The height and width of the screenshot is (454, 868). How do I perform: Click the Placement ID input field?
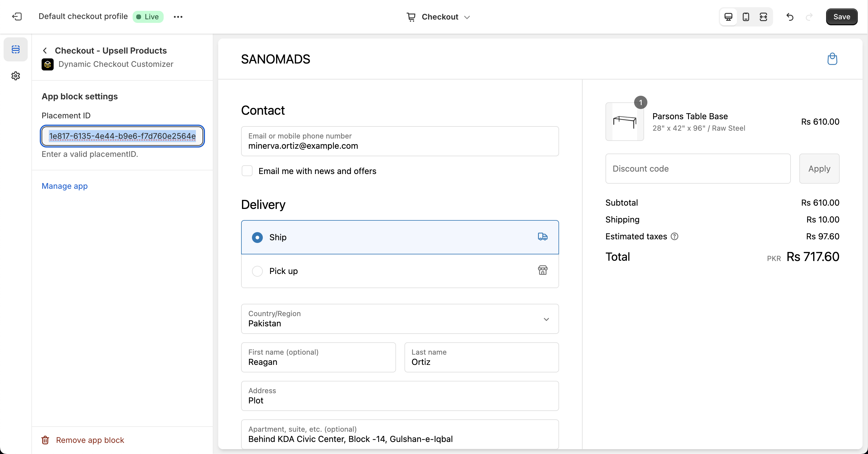(122, 136)
